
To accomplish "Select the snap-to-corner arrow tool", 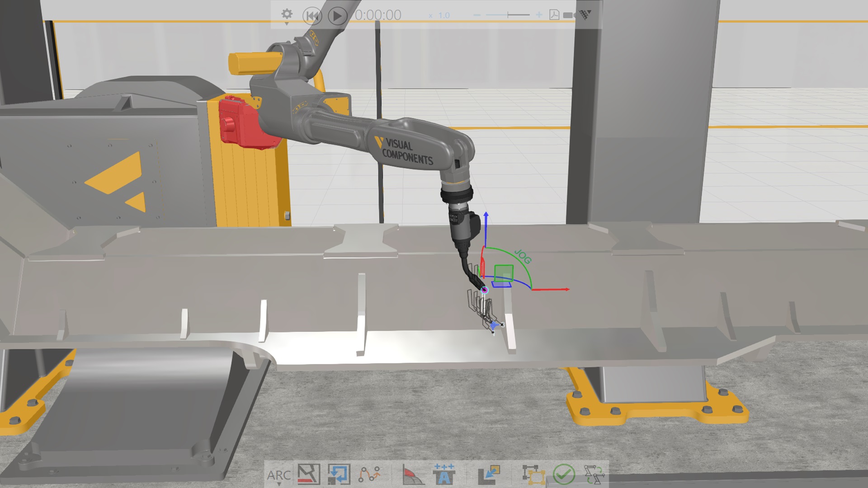I will (489, 474).
